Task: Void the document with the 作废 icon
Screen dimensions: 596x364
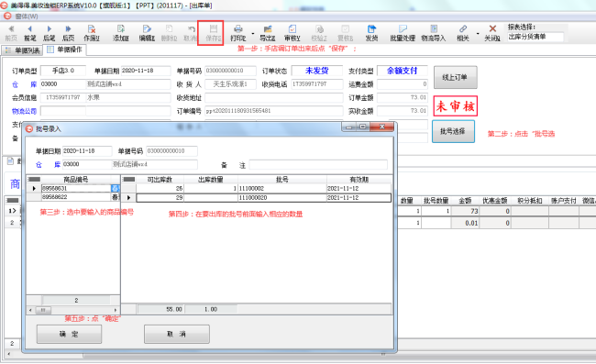Action: pos(92,33)
